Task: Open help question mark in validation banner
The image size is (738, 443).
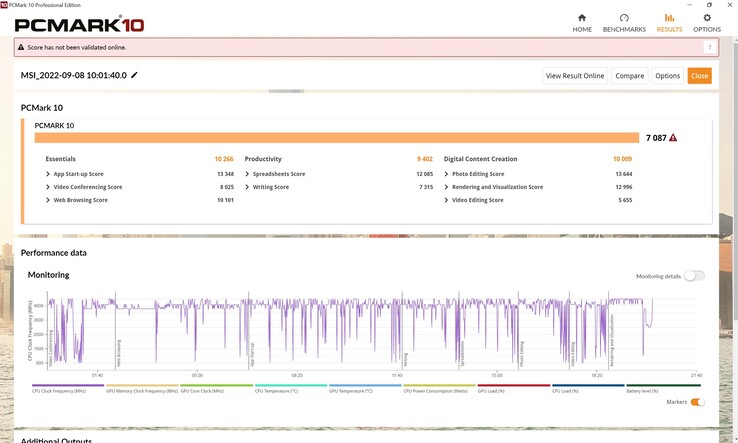Action: [x=709, y=47]
